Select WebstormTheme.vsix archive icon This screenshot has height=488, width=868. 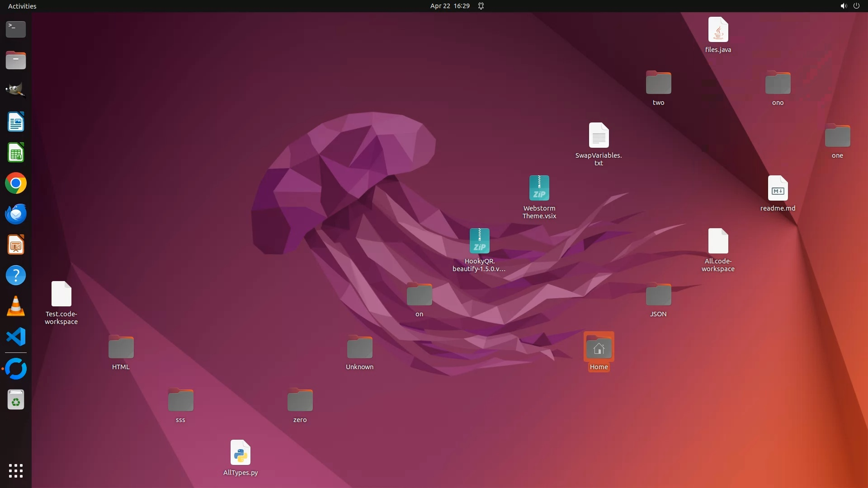pyautogui.click(x=539, y=188)
